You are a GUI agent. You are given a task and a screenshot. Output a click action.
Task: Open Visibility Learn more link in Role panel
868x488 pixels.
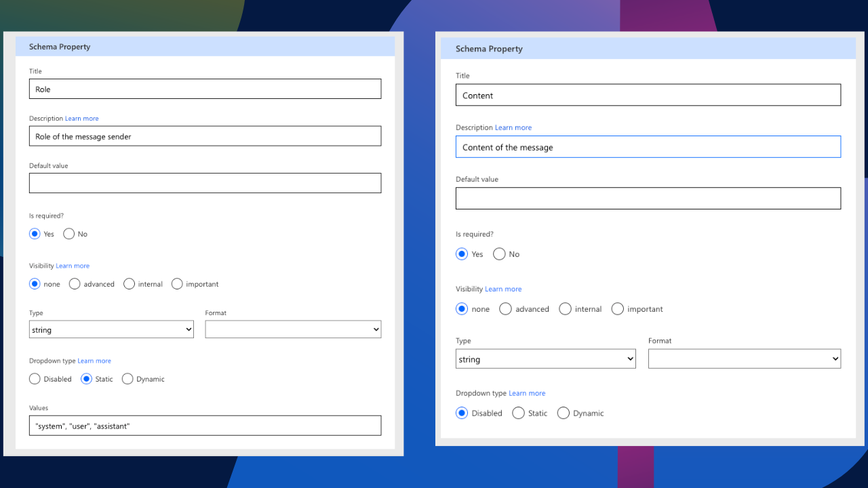coord(73,266)
